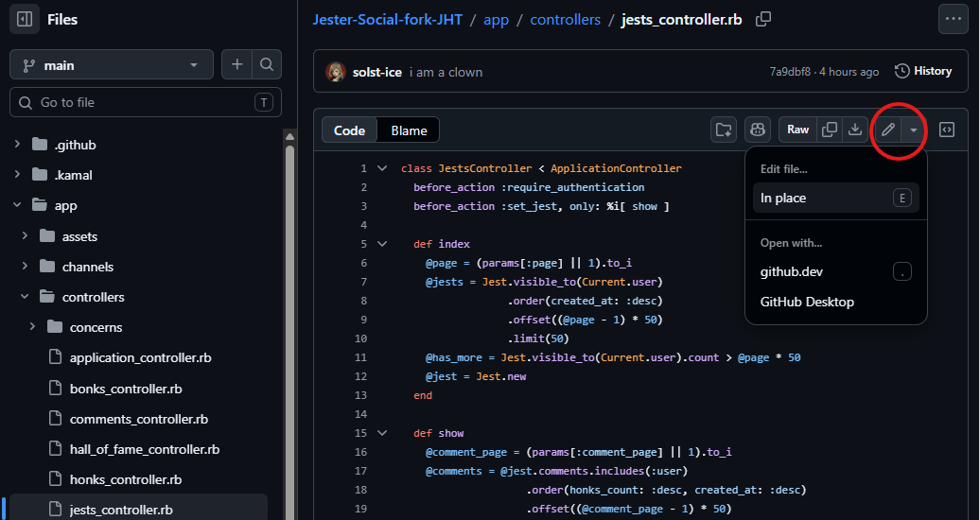The image size is (980, 520).
Task: Open application_controller.rb file
Action: pos(140,357)
